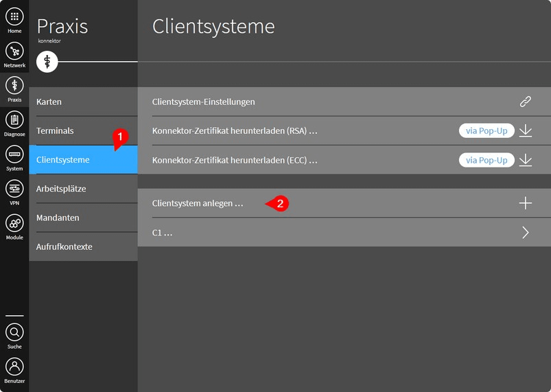This screenshot has width=551, height=392.
Task: Open the System icon
Action: coord(14,154)
